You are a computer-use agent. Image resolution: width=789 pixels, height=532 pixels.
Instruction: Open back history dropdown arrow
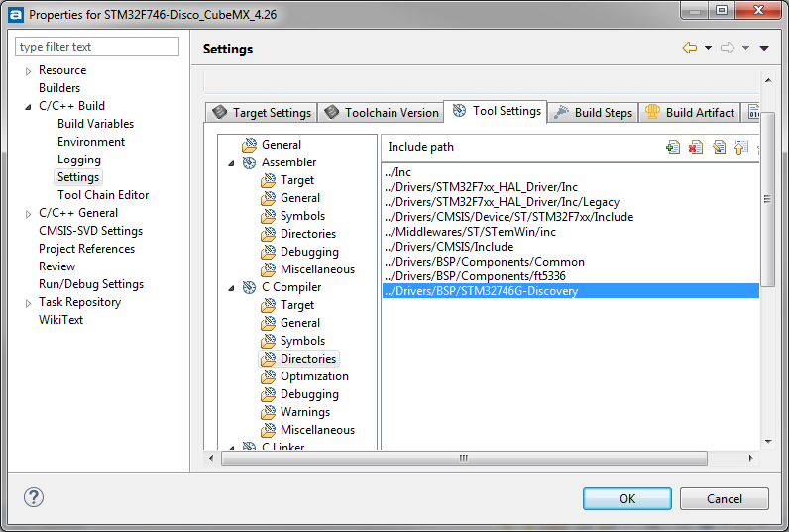[708, 49]
